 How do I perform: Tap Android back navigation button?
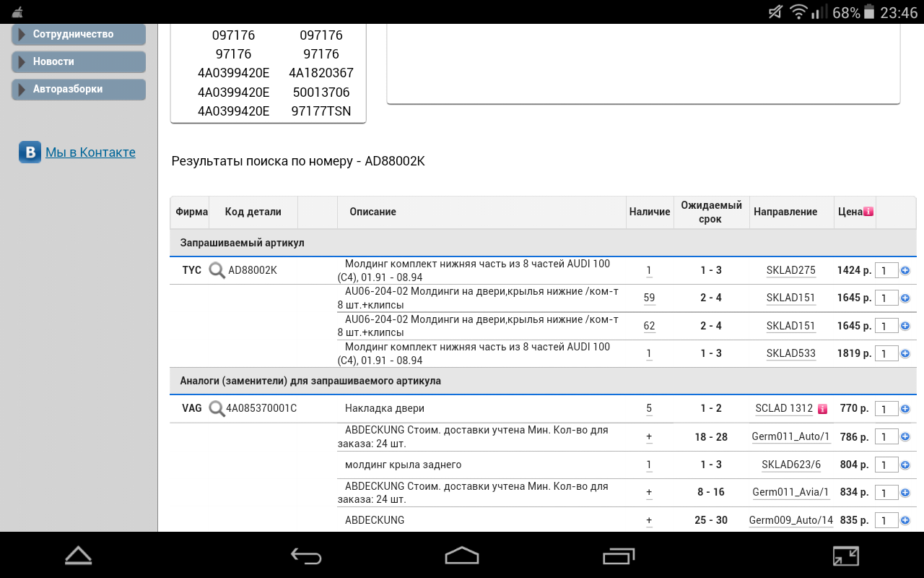[306, 555]
